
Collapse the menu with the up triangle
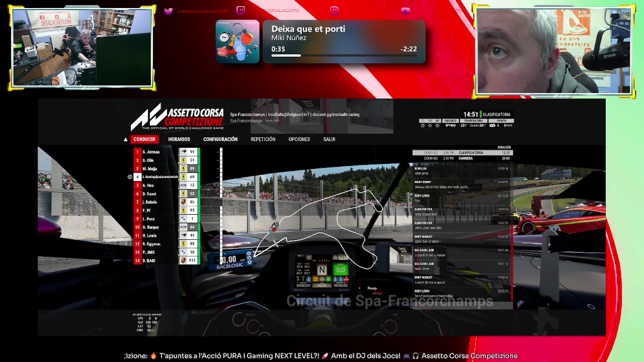click(x=126, y=139)
